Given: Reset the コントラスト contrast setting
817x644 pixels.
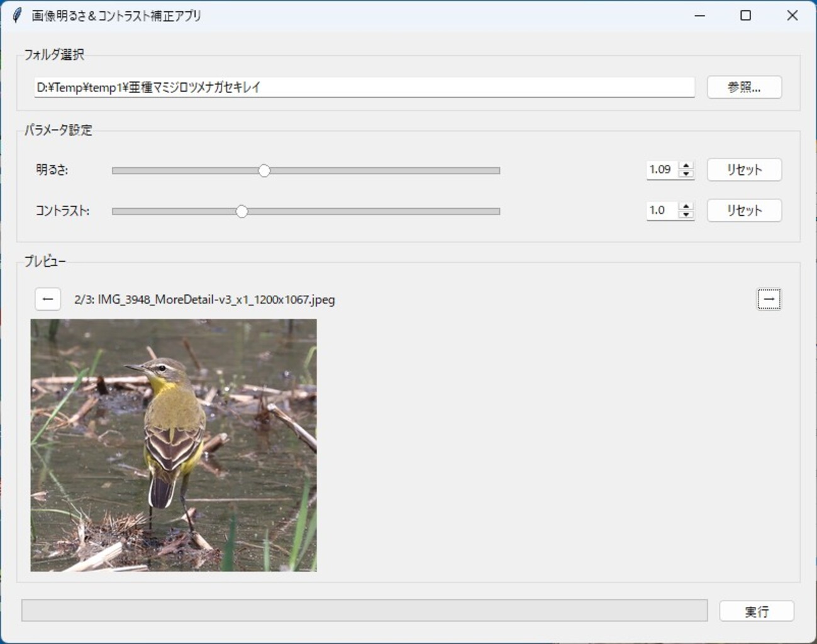Looking at the screenshot, I should click(744, 211).
